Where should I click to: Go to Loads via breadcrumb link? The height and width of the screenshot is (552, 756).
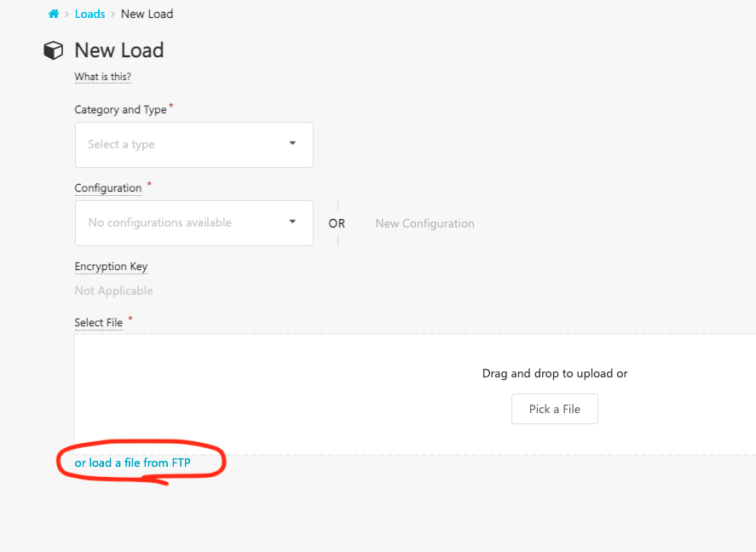coord(89,14)
